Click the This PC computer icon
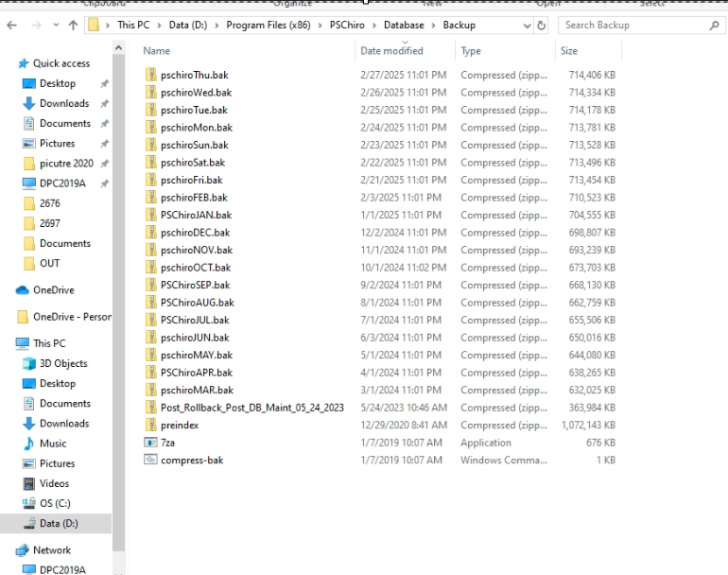Image resolution: width=728 pixels, height=575 pixels. tap(23, 343)
